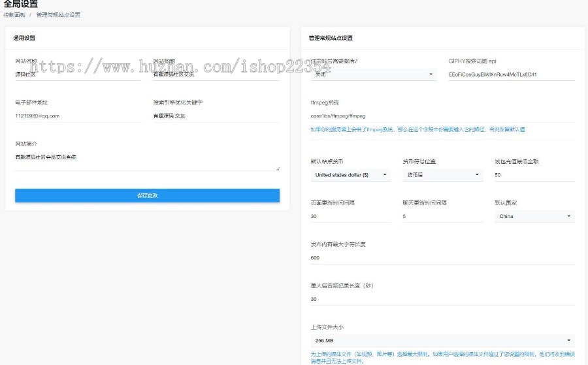Click the 钱包充值最低金额 label
588x365 pixels.
click(x=516, y=161)
